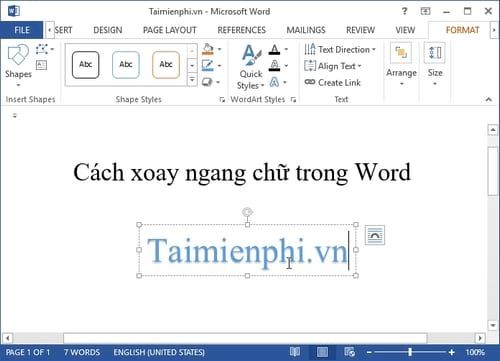Click the zoom slider handle
Image resolution: width=500 pixels, height=361 pixels.
click(410, 352)
